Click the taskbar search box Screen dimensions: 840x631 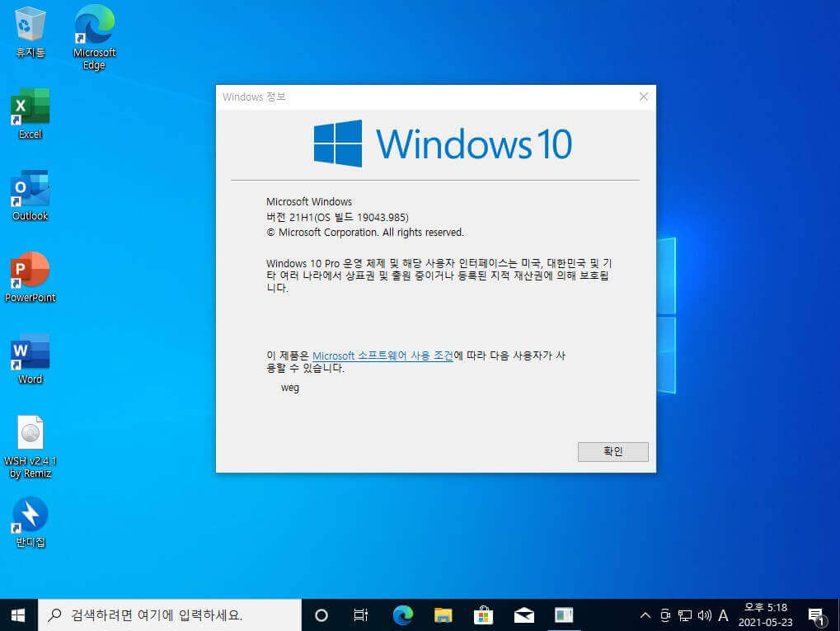pyautogui.click(x=169, y=615)
